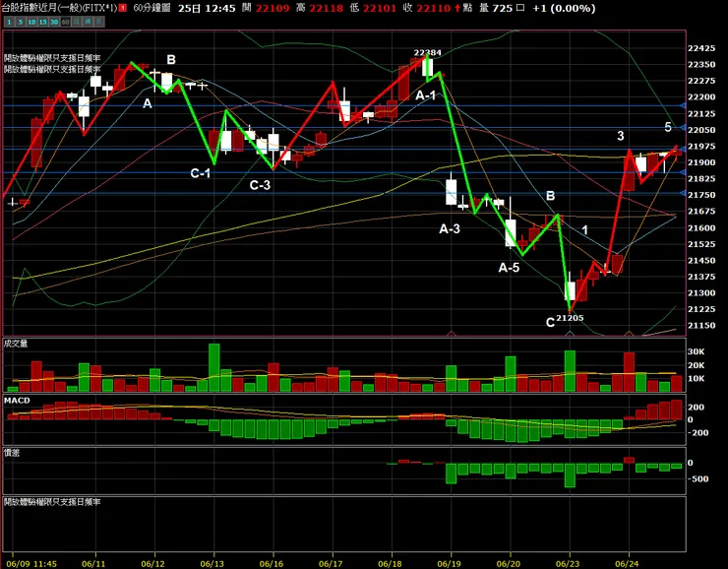728x569 pixels.
Task: Click the -200 MACD axis label
Action: click(698, 433)
